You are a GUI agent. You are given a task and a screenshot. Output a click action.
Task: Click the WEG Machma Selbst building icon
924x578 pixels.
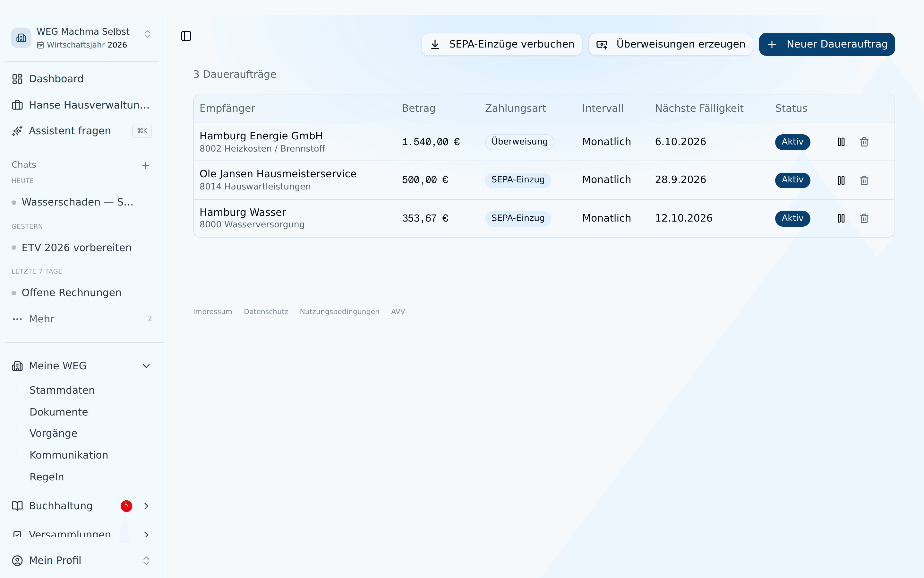(x=21, y=38)
